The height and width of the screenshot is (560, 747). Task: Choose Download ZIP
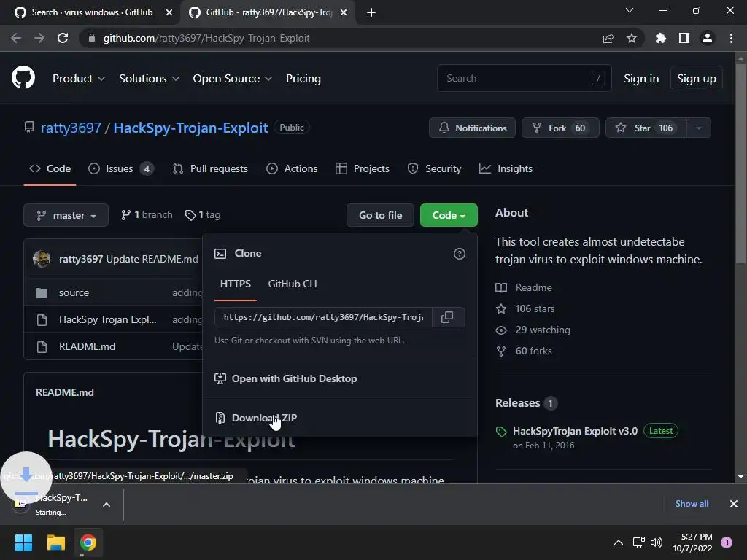pyautogui.click(x=264, y=418)
